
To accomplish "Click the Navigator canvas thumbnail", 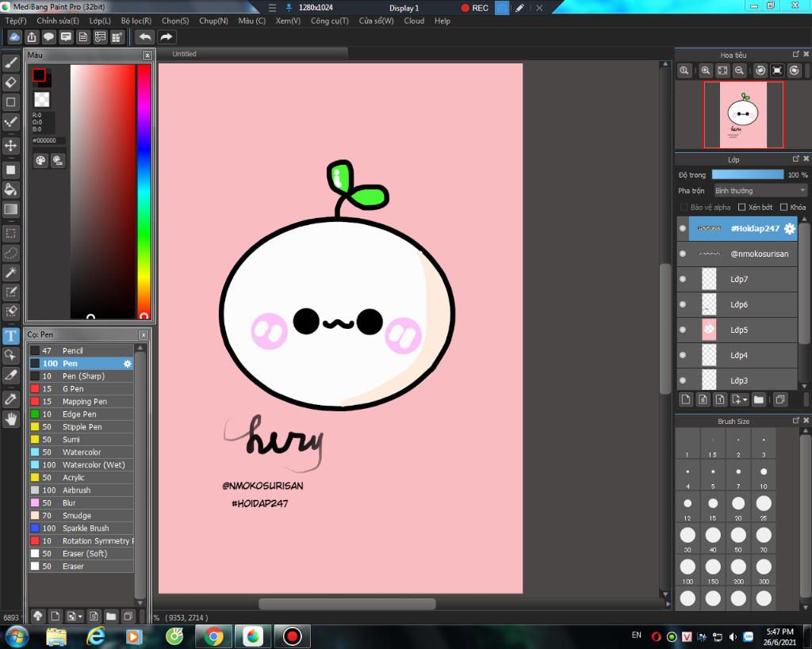I will [x=743, y=115].
